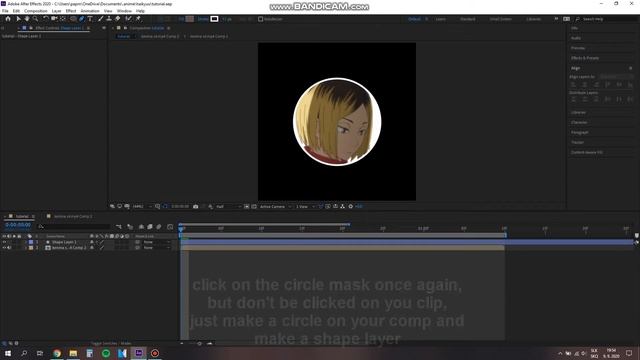Take snapshot with the camera icon
Viewport: 640px width, 360px height.
[196, 207]
